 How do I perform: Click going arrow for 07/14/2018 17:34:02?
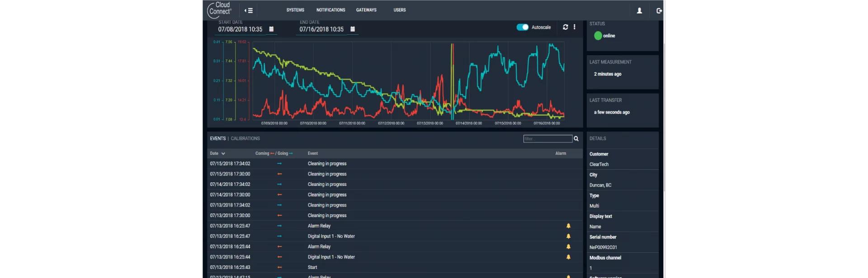[279, 184]
